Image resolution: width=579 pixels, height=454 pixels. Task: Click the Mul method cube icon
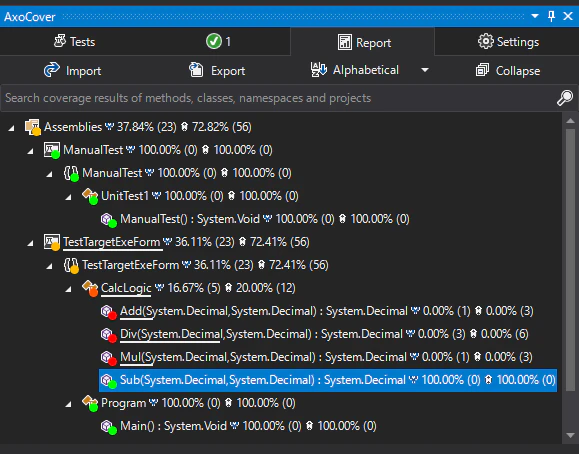pos(109,357)
